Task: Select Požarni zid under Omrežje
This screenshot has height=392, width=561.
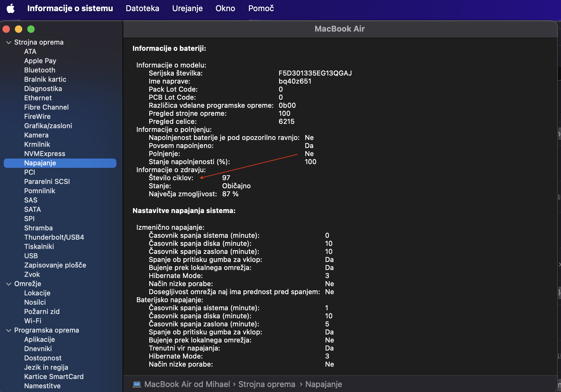Action: (42, 311)
